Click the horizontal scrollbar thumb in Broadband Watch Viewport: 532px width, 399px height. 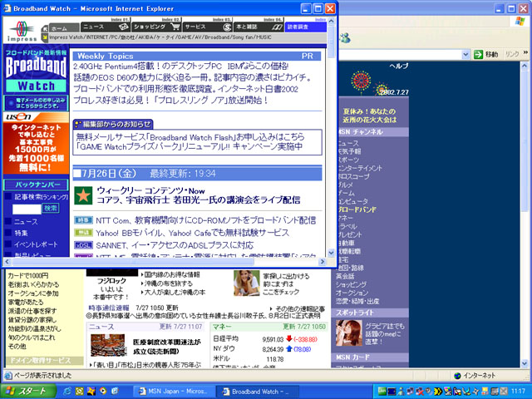click(133, 262)
